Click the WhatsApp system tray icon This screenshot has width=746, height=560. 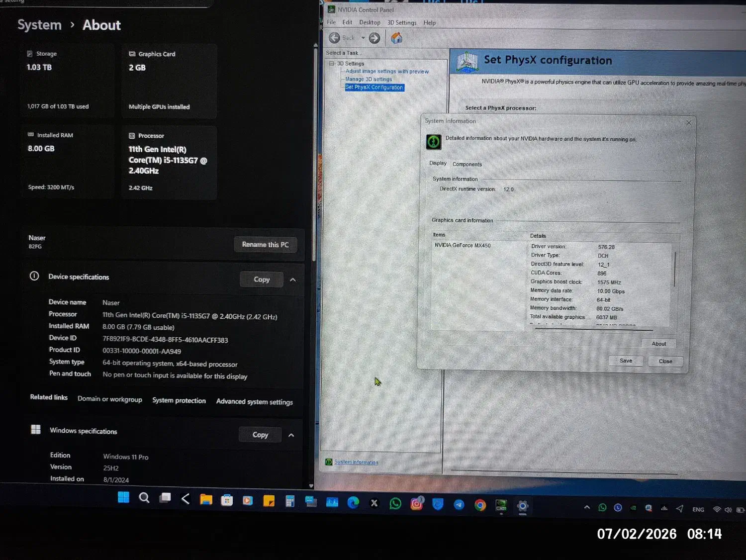[x=602, y=507]
